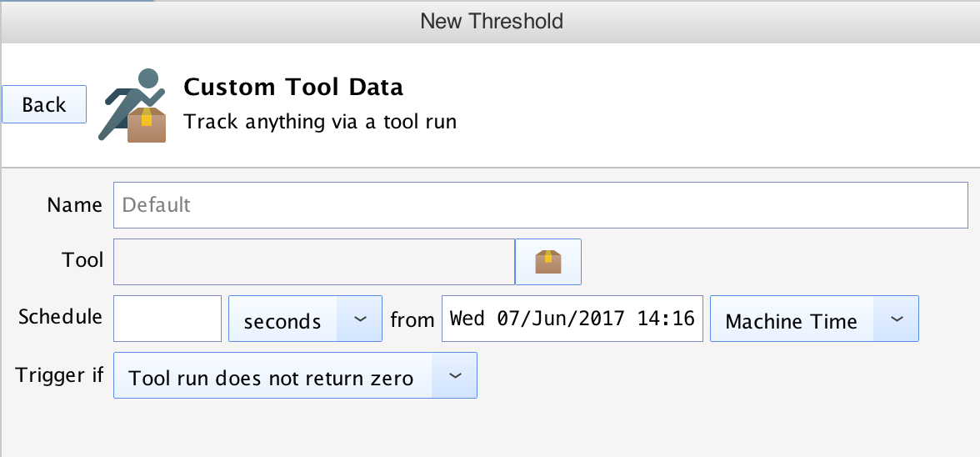Click the New Threshold title bar
Screen dimensions: 980x457
492,21
